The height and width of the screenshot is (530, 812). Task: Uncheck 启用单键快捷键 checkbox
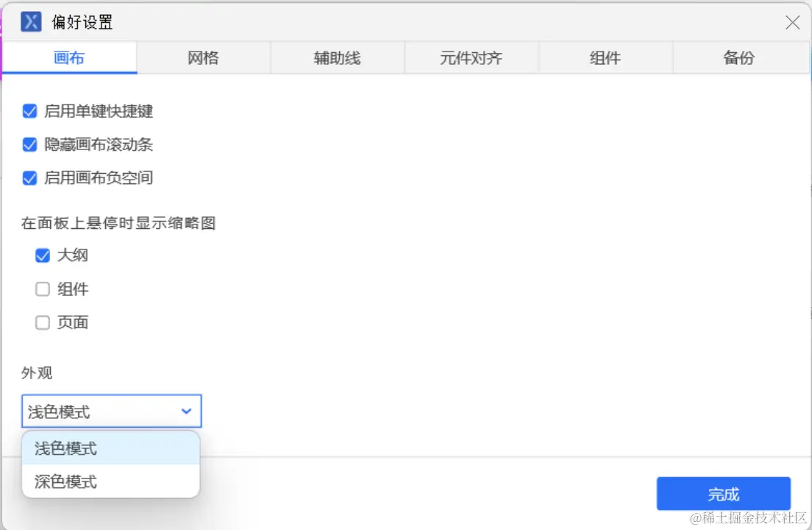click(x=29, y=111)
